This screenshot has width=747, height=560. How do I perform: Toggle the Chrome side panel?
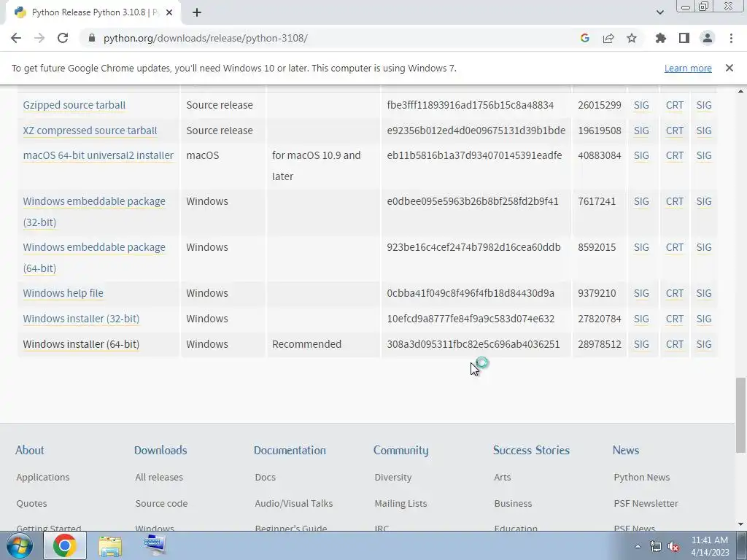pyautogui.click(x=684, y=38)
